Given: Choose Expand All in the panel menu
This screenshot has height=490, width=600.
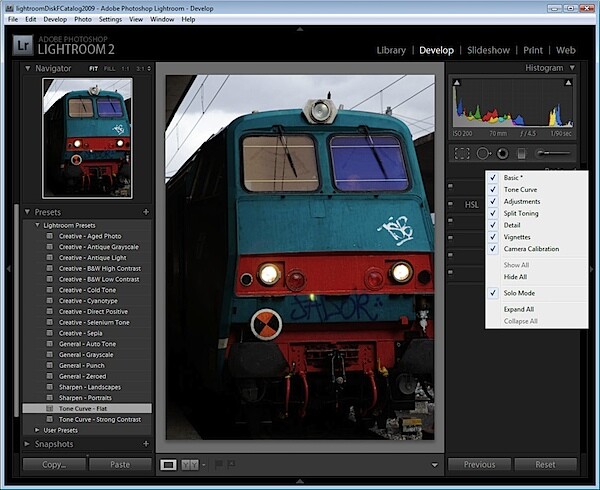Looking at the screenshot, I should click(x=518, y=309).
